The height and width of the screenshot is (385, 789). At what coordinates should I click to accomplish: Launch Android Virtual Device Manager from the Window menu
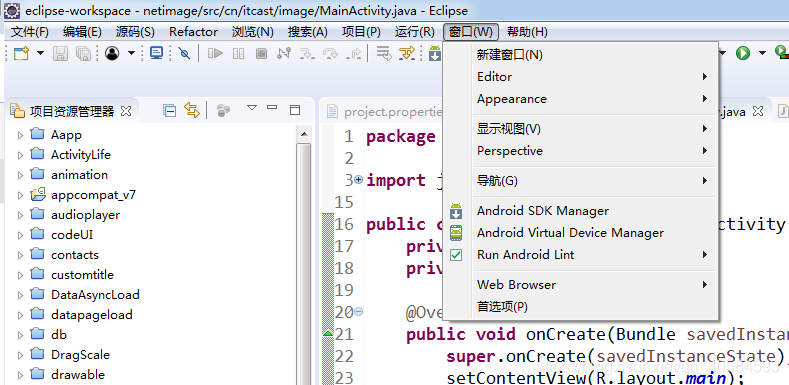580,233
